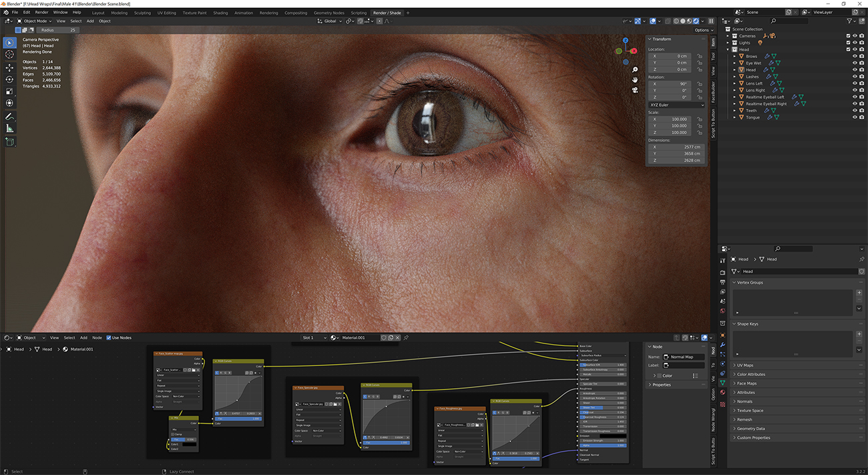The width and height of the screenshot is (868, 475).
Task: Open the XYZ Euler rotation mode dropdown
Action: (676, 105)
